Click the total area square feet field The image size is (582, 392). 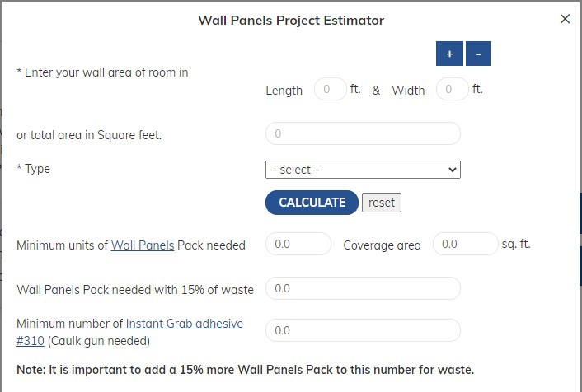[363, 133]
